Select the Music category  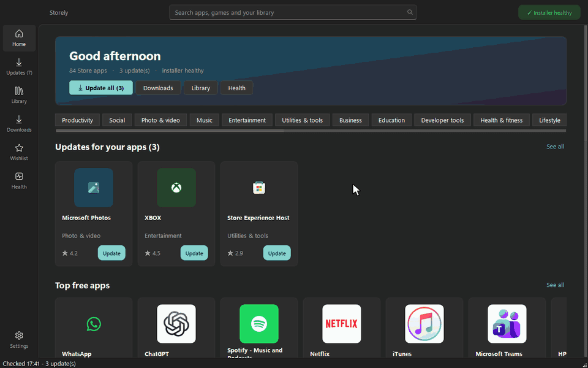click(x=205, y=120)
